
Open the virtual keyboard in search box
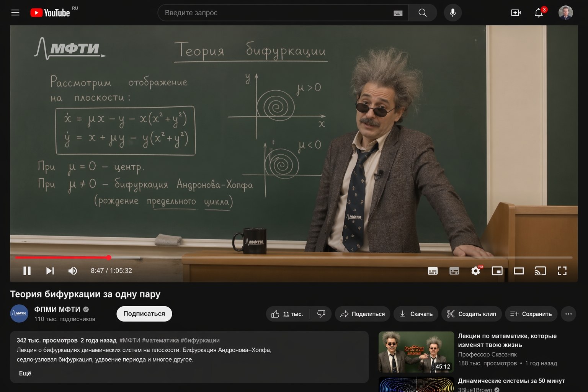[398, 13]
